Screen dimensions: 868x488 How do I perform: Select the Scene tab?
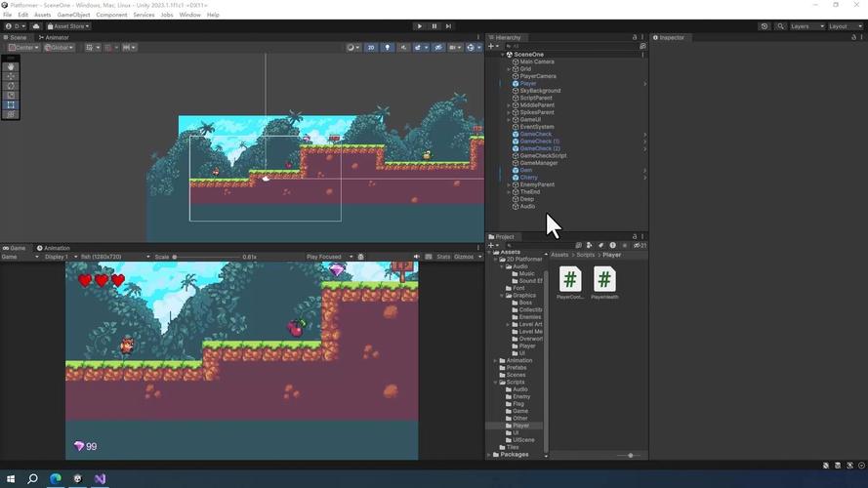[x=15, y=38]
